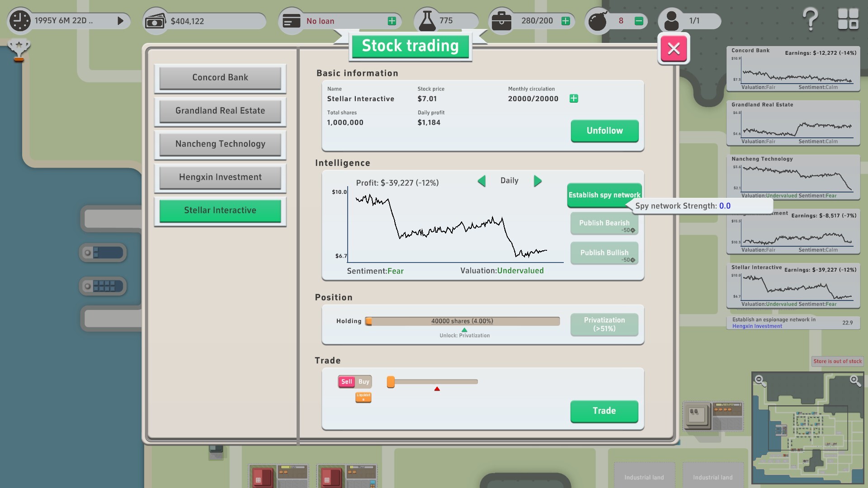The height and width of the screenshot is (488, 868).
Task: Click the bomb icon in the top bar
Action: pyautogui.click(x=598, y=20)
